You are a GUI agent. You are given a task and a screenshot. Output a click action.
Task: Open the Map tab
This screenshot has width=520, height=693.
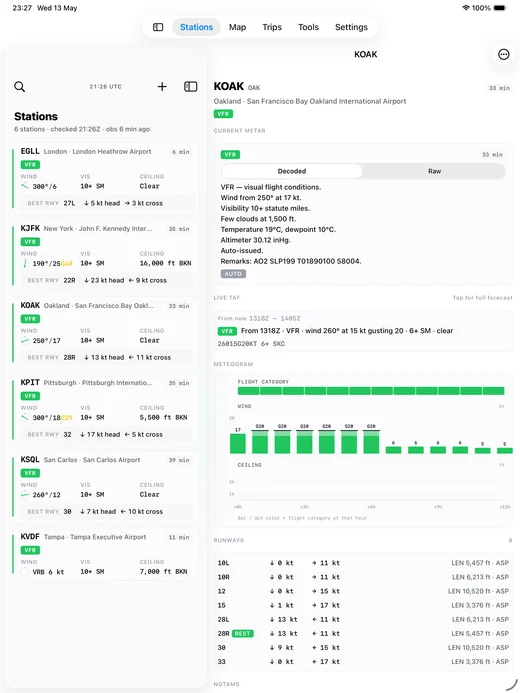point(237,27)
